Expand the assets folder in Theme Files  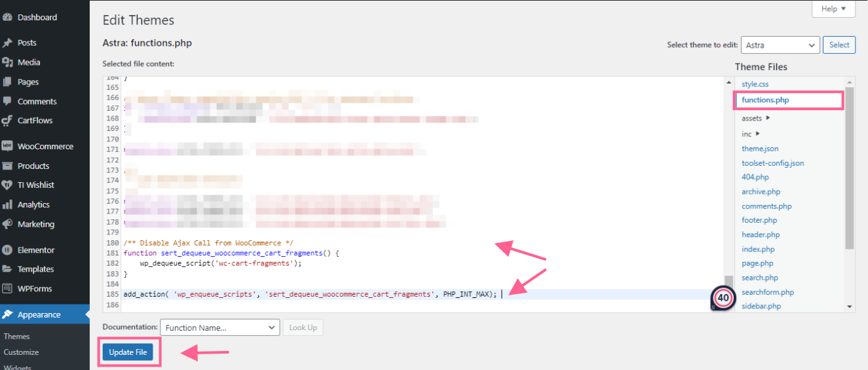point(755,119)
